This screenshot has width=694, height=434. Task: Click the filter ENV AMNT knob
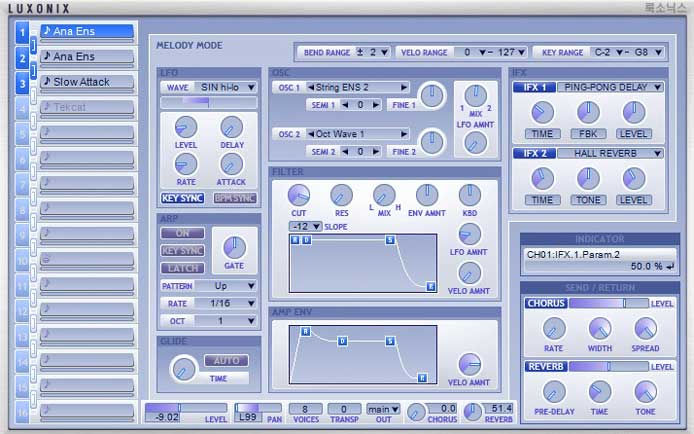click(x=427, y=195)
